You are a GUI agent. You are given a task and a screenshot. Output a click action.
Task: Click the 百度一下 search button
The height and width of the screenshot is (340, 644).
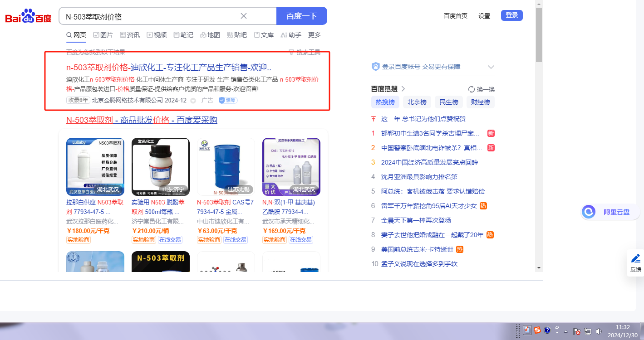pyautogui.click(x=302, y=16)
